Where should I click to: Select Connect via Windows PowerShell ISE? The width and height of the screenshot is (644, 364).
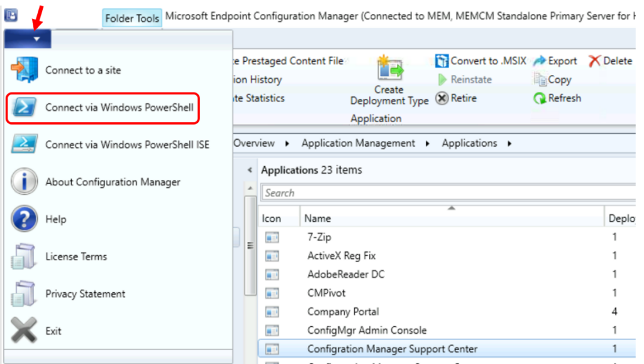coord(127,145)
